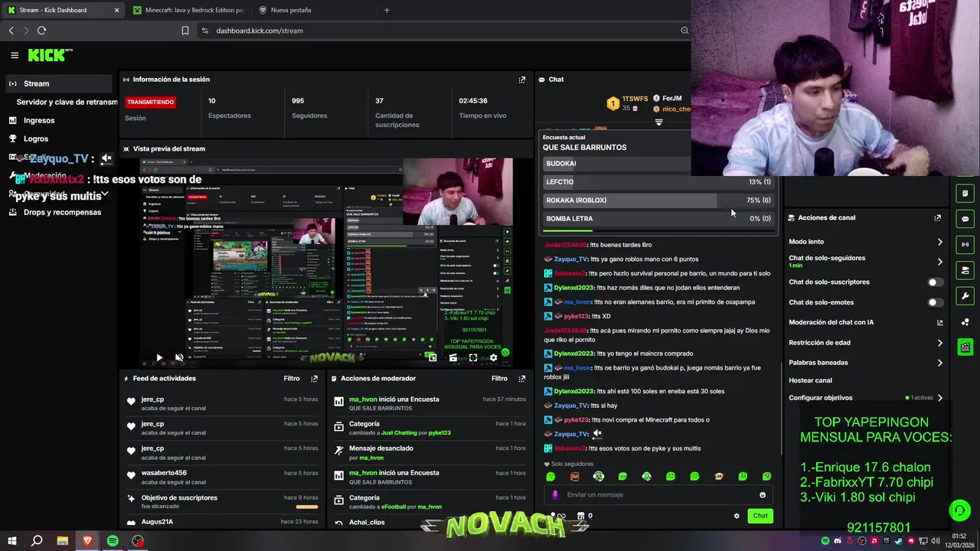Click the Enviar un mensaje field

pos(658,495)
